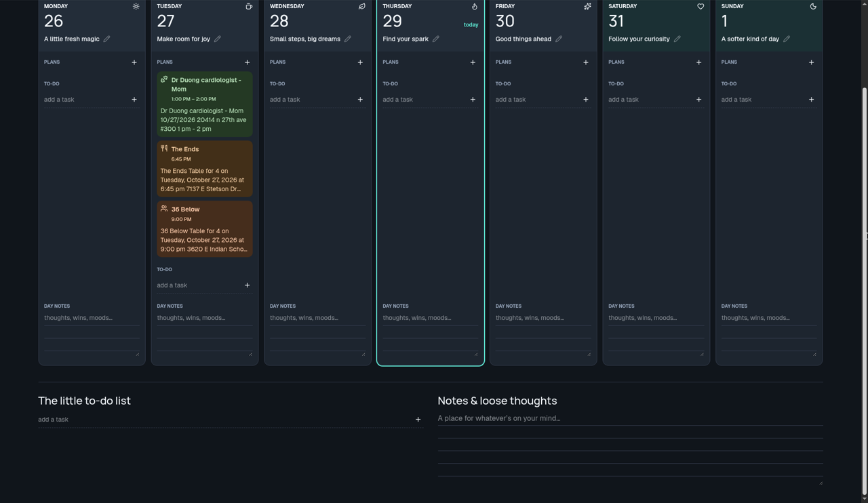This screenshot has height=503, width=868.
Task: Edit the "A little fresh magic" tagline
Action: (x=106, y=39)
